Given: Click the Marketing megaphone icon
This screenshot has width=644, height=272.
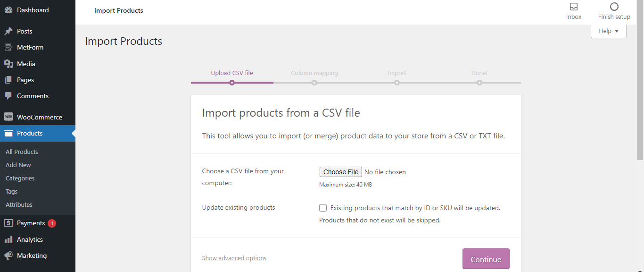Looking at the screenshot, I should (8, 255).
